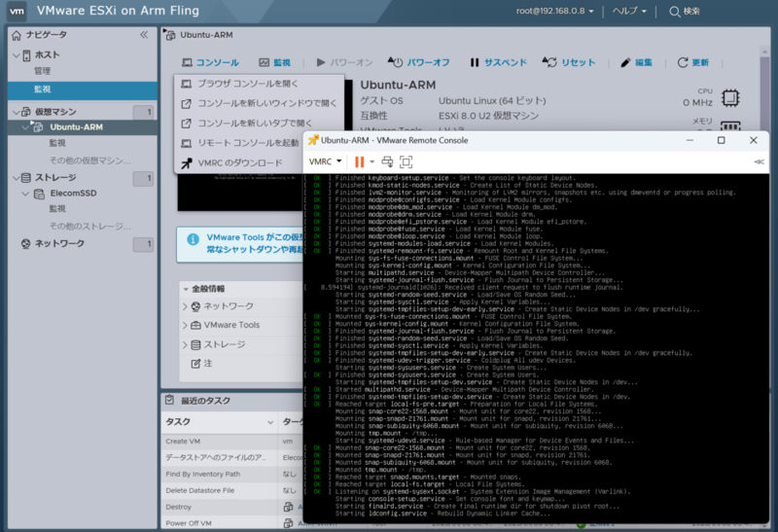Click the Power Off VM task row
Image resolution: width=778 pixels, height=532 pixels.
pos(231,523)
